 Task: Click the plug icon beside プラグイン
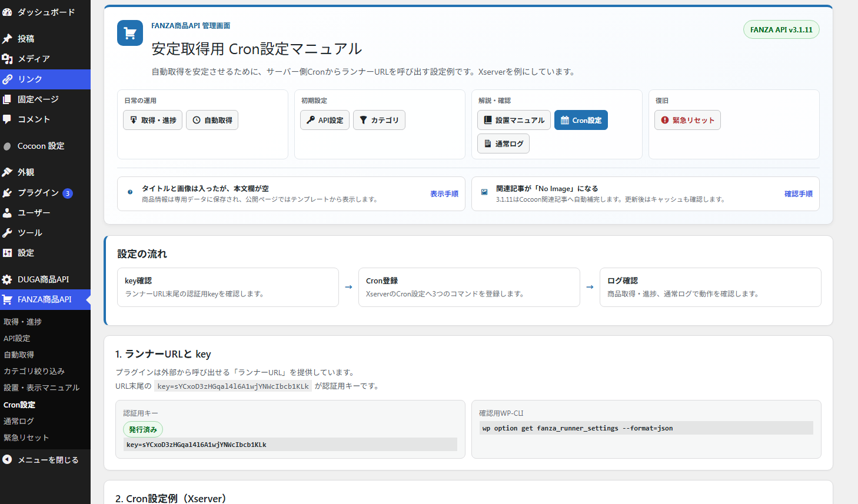click(7, 193)
